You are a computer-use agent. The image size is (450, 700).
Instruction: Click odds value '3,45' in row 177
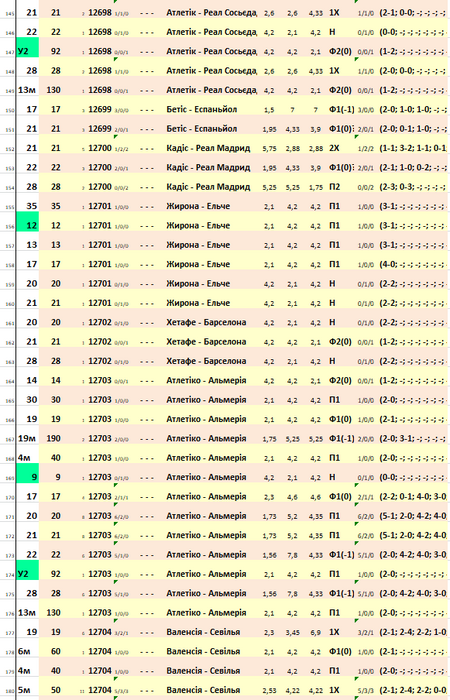(x=292, y=633)
